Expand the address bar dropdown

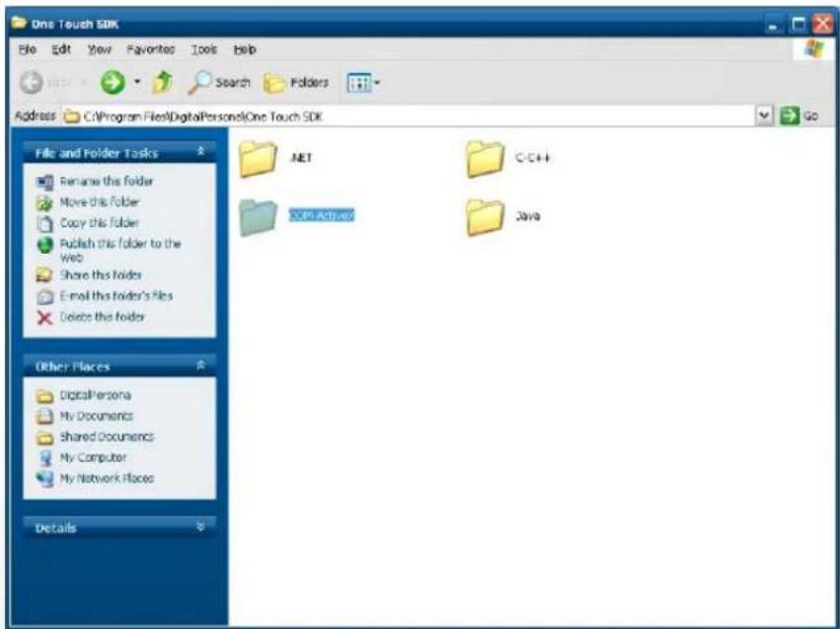(764, 116)
